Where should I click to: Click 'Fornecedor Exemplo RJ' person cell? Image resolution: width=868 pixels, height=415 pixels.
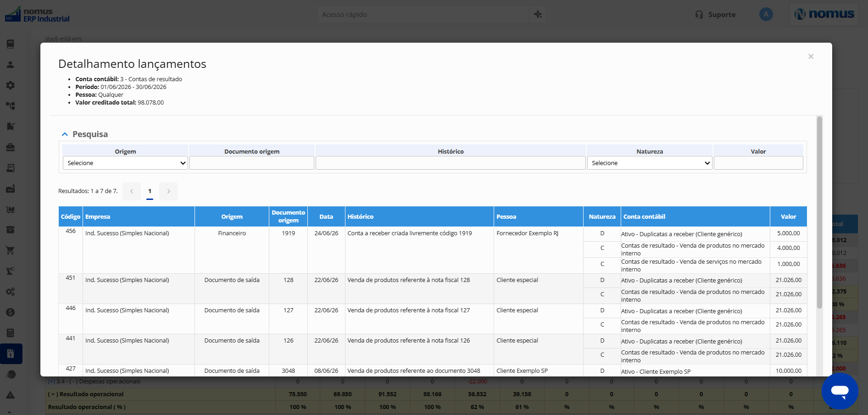528,233
